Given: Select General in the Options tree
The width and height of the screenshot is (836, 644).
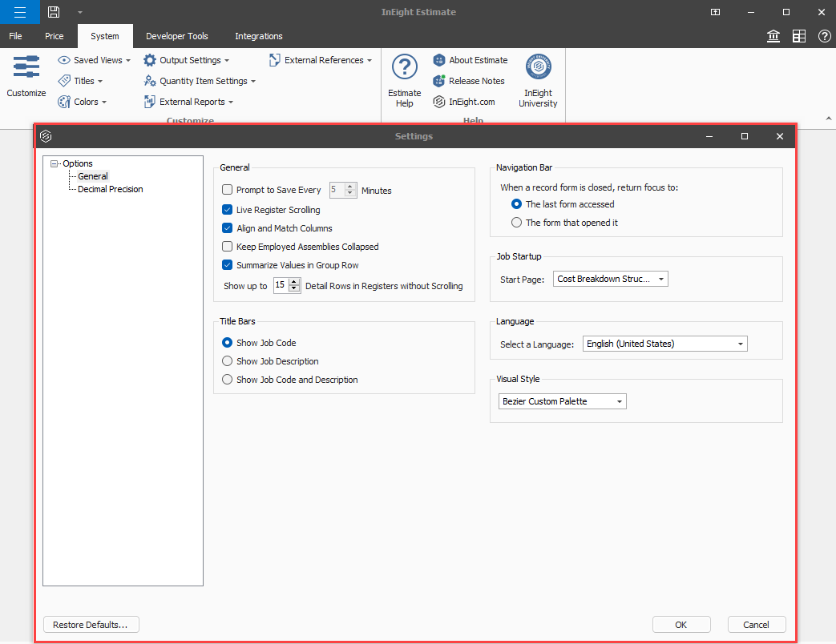Looking at the screenshot, I should pyautogui.click(x=93, y=176).
